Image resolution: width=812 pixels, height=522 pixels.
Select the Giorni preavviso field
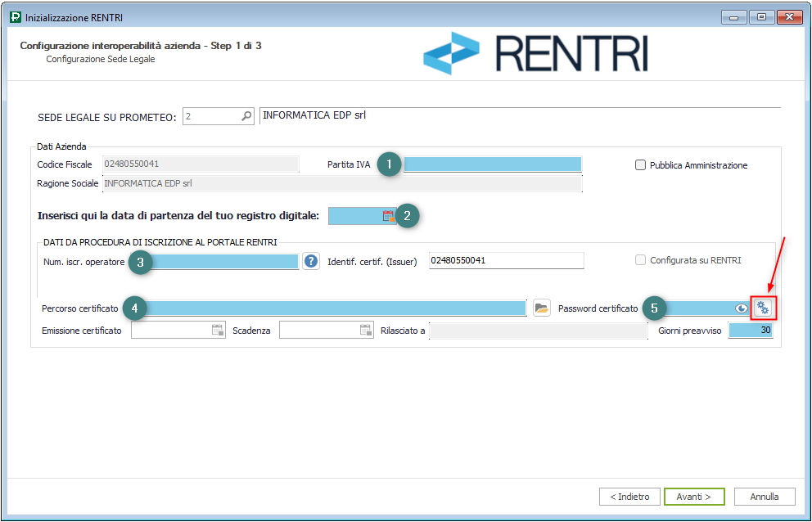[x=751, y=331]
